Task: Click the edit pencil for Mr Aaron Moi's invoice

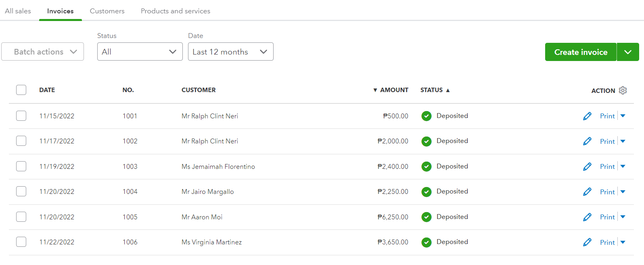Action: 587,217
